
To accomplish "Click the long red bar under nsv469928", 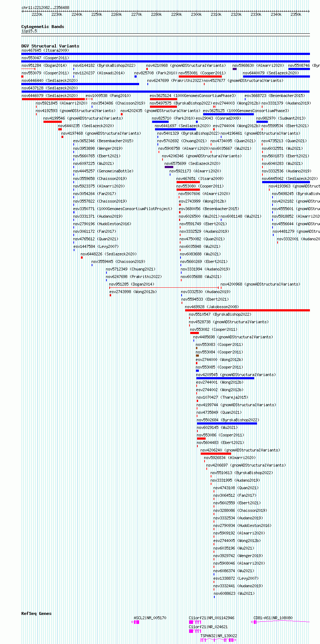I will [x=247, y=310].
